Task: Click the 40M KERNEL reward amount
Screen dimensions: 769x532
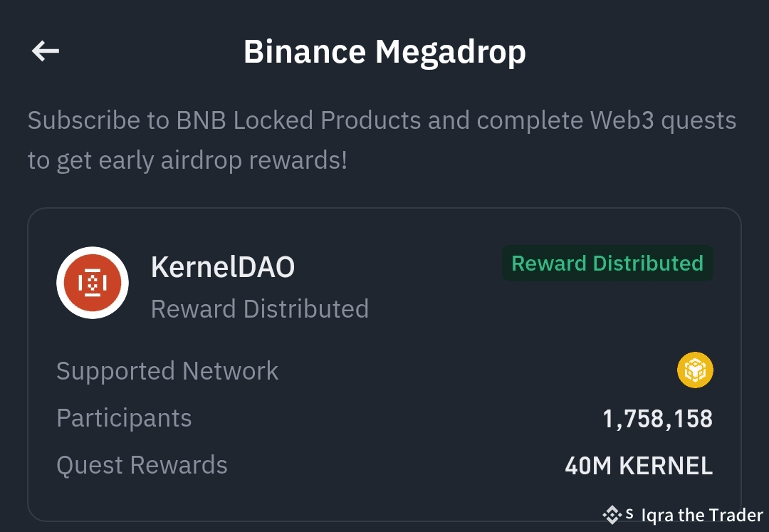Action: pos(639,466)
